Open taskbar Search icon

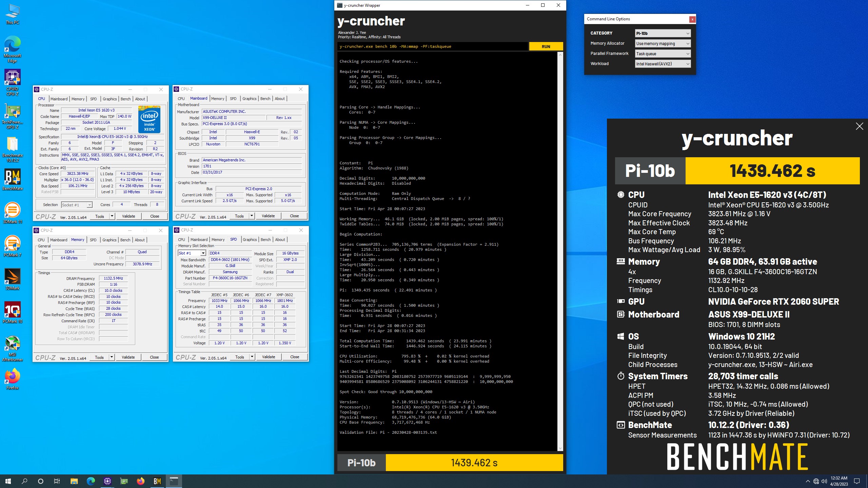pos(24,481)
